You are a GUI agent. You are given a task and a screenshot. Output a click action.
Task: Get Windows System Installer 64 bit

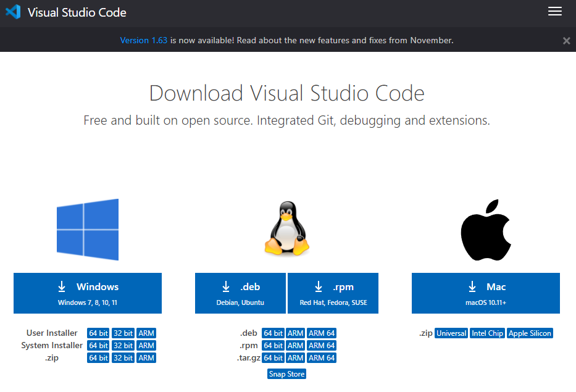tap(98, 345)
